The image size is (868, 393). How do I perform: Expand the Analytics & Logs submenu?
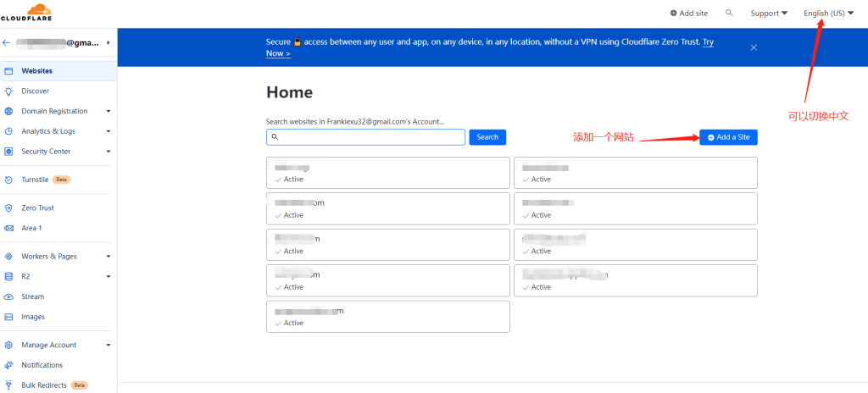[108, 131]
